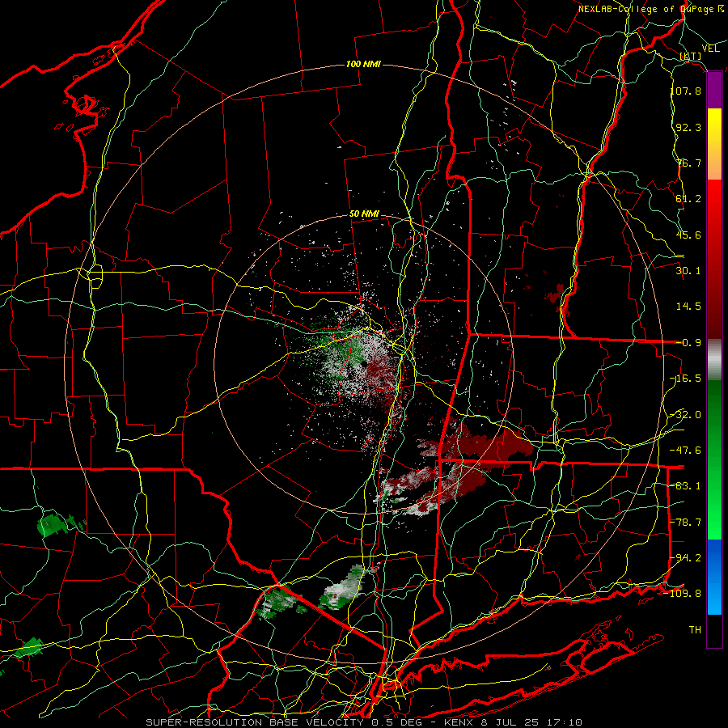Viewport: 728px width, 728px height.
Task: Click the -47.6 value on velocity scale
Action: click(686, 451)
